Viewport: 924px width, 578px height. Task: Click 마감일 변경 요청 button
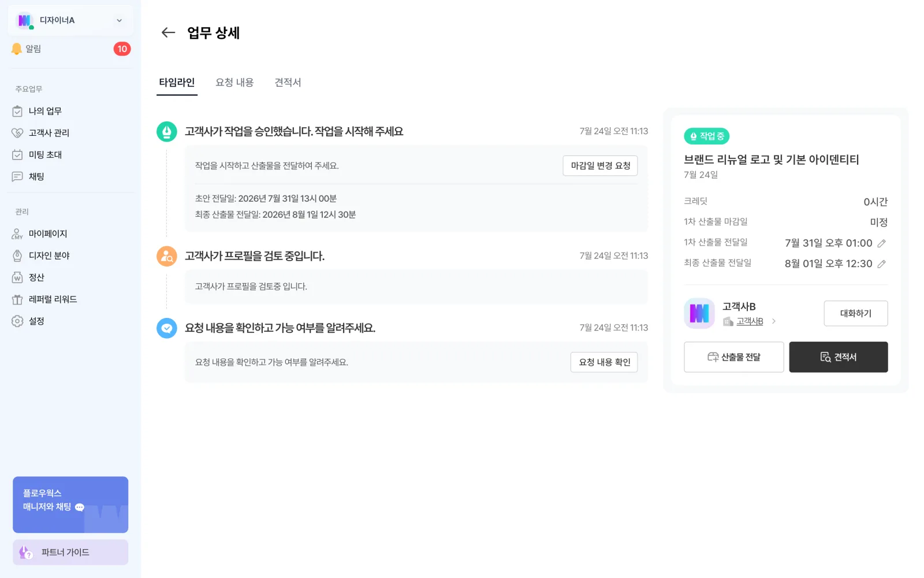600,166
